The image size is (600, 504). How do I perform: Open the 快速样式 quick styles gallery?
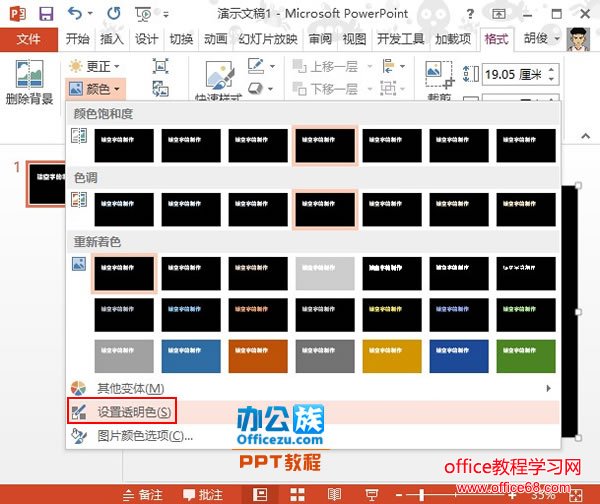219,80
